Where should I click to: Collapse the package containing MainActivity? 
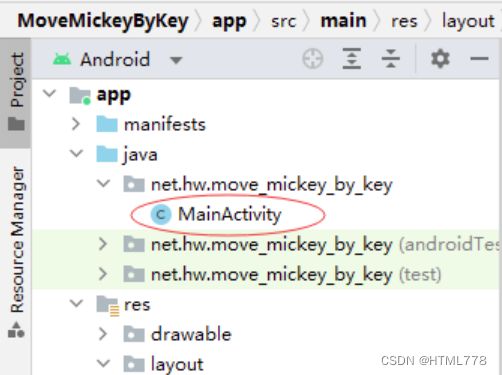pyautogui.click(x=103, y=183)
